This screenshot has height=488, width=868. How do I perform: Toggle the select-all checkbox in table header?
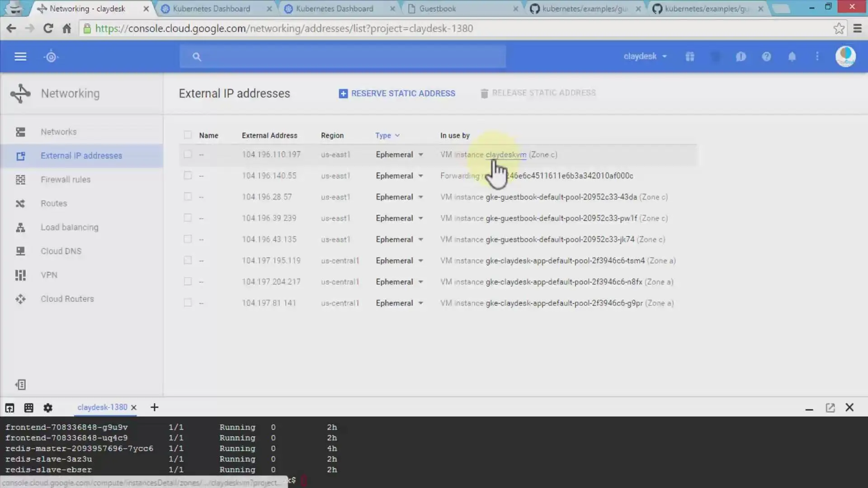pyautogui.click(x=188, y=135)
